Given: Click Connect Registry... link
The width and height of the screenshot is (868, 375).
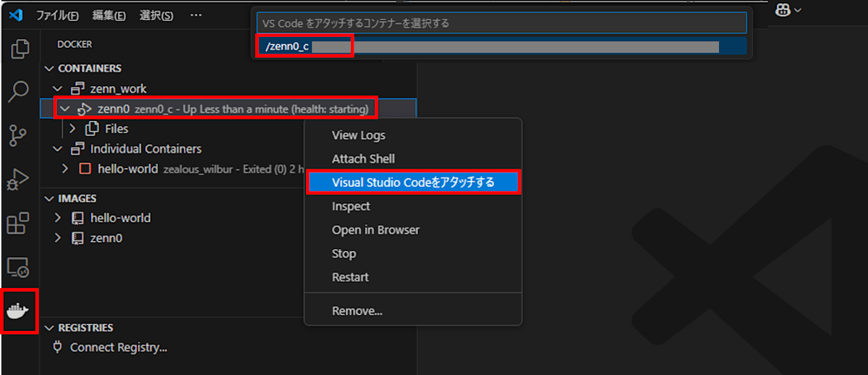Looking at the screenshot, I should click(119, 347).
